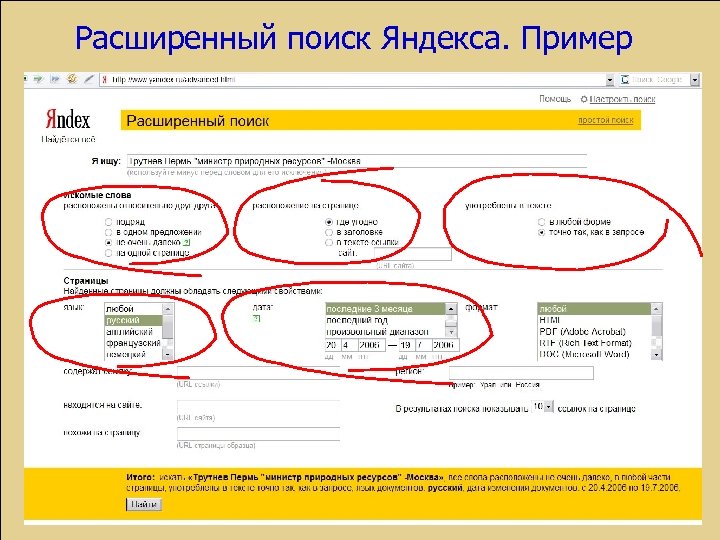Select 'RTF (Rich Text Format)' format
The height and width of the screenshot is (540, 720).
pyautogui.click(x=595, y=343)
